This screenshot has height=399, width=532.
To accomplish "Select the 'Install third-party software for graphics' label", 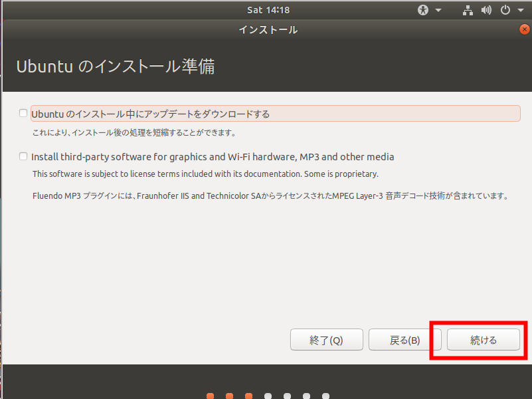I will click(213, 157).
